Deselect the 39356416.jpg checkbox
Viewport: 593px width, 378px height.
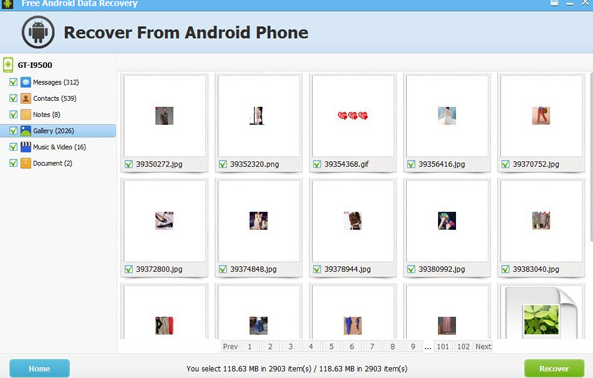pos(411,164)
